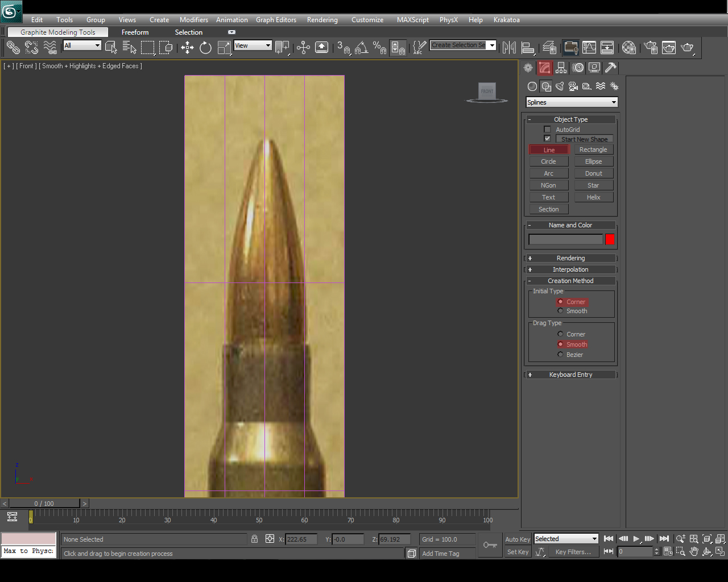Open the Lights creation category

560,86
